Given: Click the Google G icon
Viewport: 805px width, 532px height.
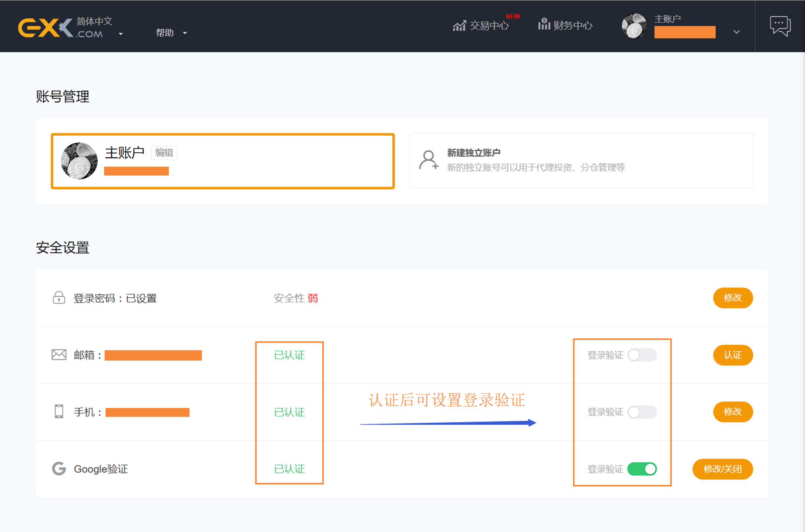Looking at the screenshot, I should click(59, 469).
